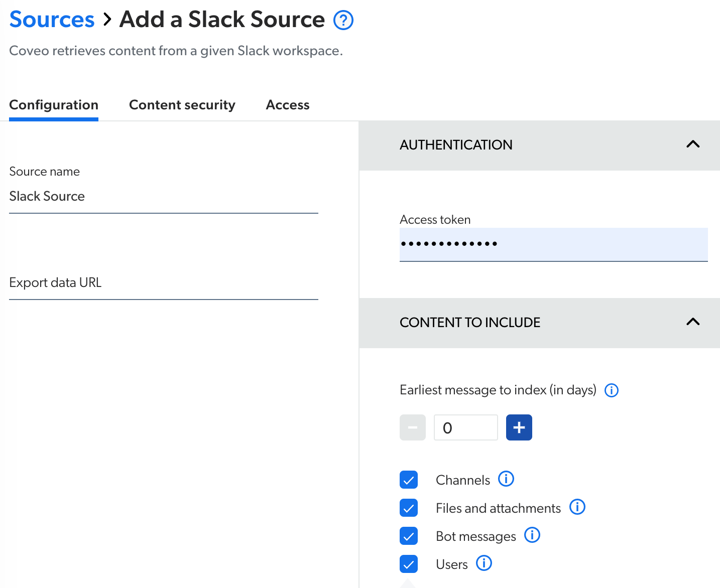Select the earliest message days number box
The width and height of the screenshot is (720, 588).
466,427
